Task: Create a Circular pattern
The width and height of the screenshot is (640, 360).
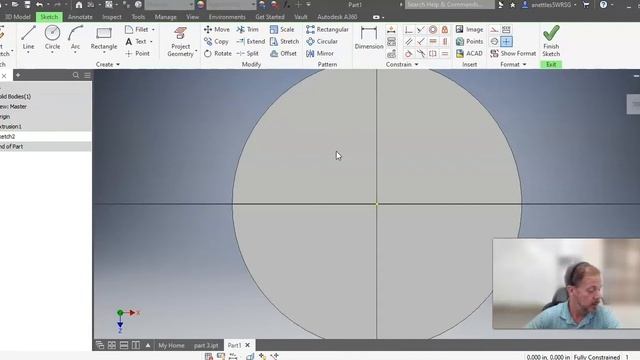Action: [322, 42]
